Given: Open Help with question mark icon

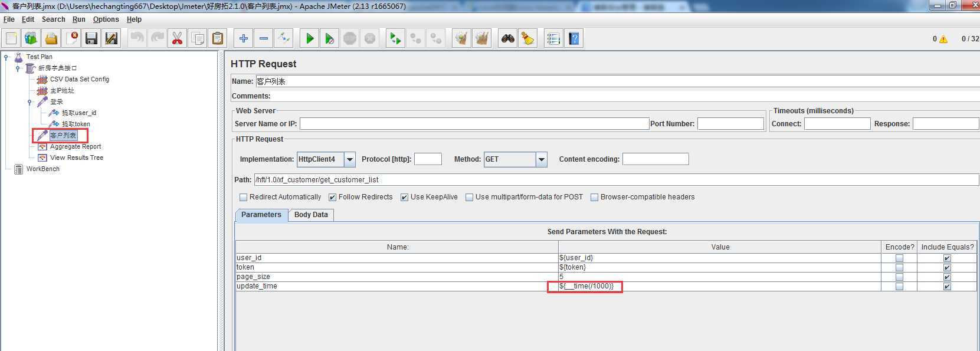Looking at the screenshot, I should click(x=573, y=38).
